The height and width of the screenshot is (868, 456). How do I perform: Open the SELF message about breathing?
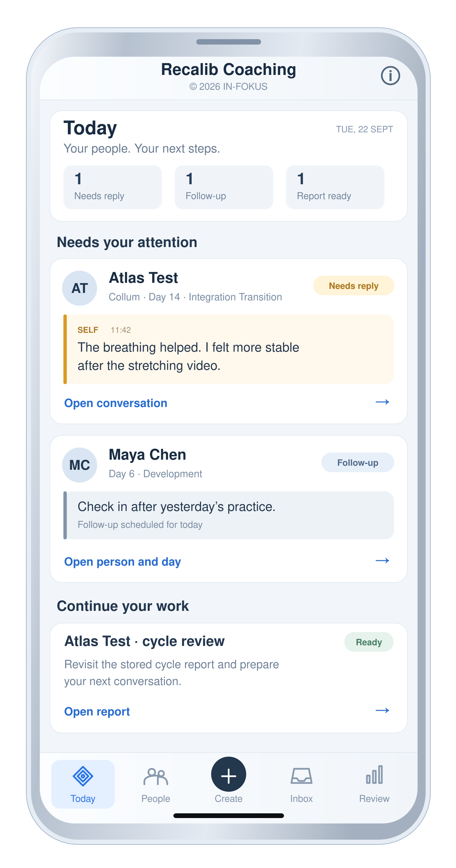click(x=229, y=349)
